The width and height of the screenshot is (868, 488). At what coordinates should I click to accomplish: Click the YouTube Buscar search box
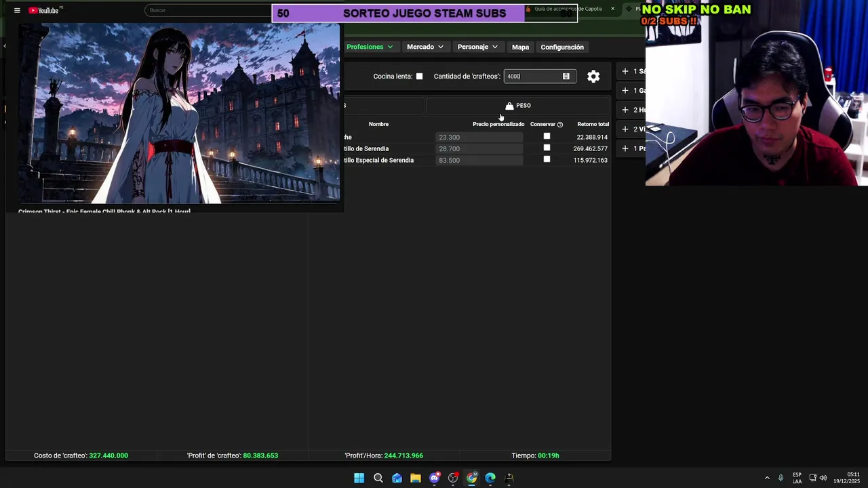pyautogui.click(x=208, y=10)
